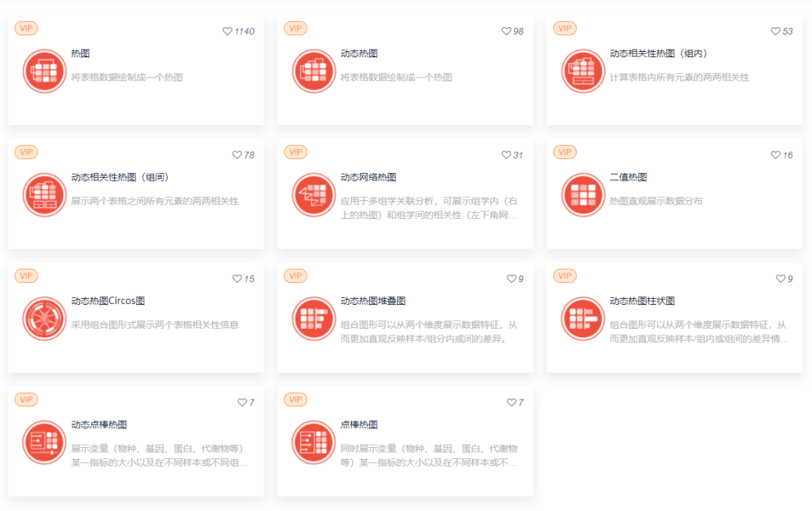Viewport: 812px width, 511px height.
Task: Click the VIP badge on the 热图 card
Action: tap(26, 27)
